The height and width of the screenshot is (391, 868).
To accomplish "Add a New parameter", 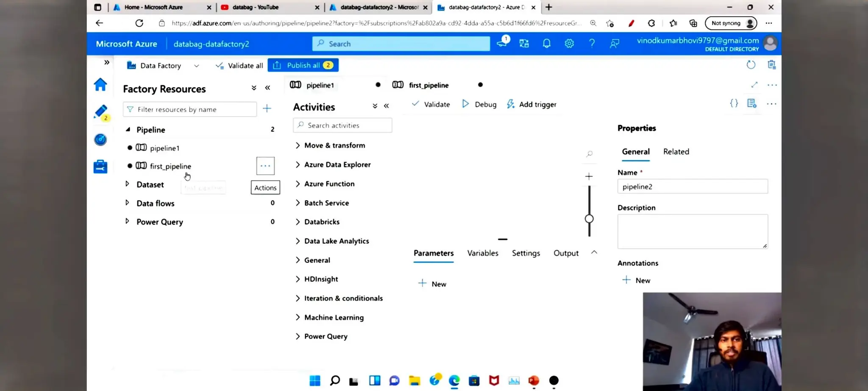I will coord(432,284).
